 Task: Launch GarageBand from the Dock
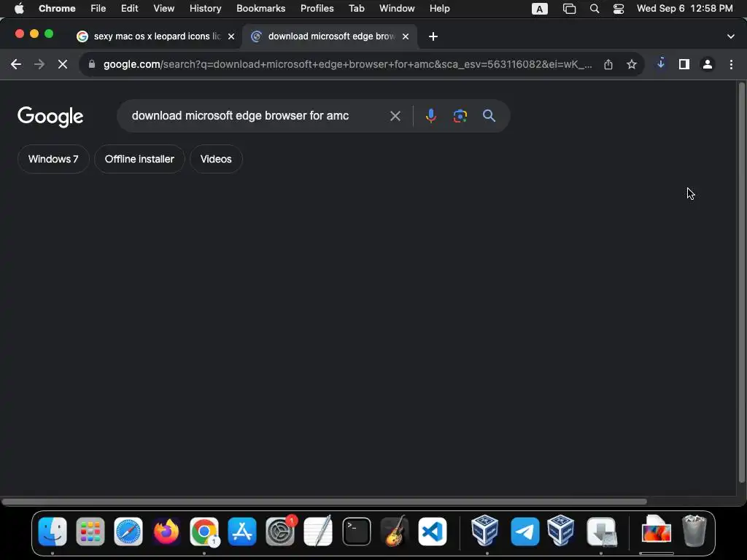pos(395,532)
